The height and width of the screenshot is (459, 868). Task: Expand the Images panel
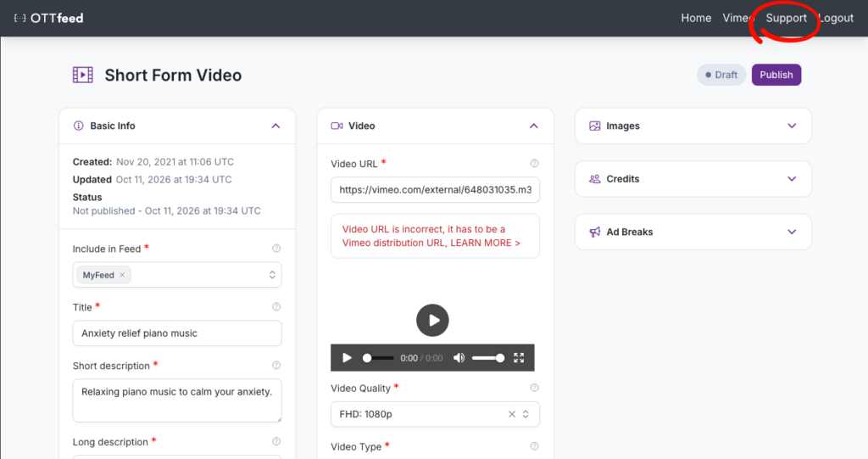click(793, 126)
